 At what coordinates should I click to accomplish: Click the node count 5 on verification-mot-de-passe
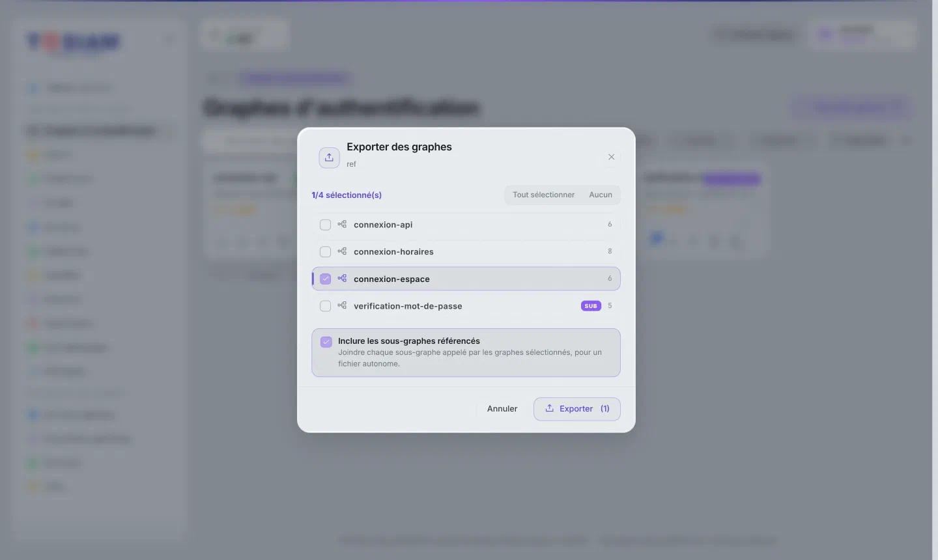tap(610, 305)
